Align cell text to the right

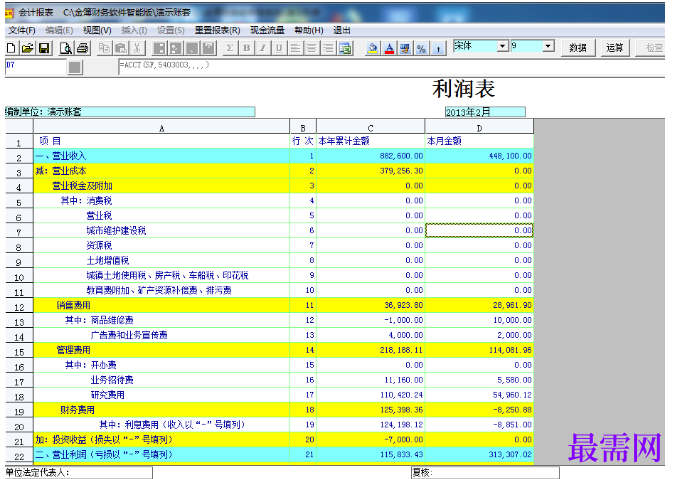328,48
